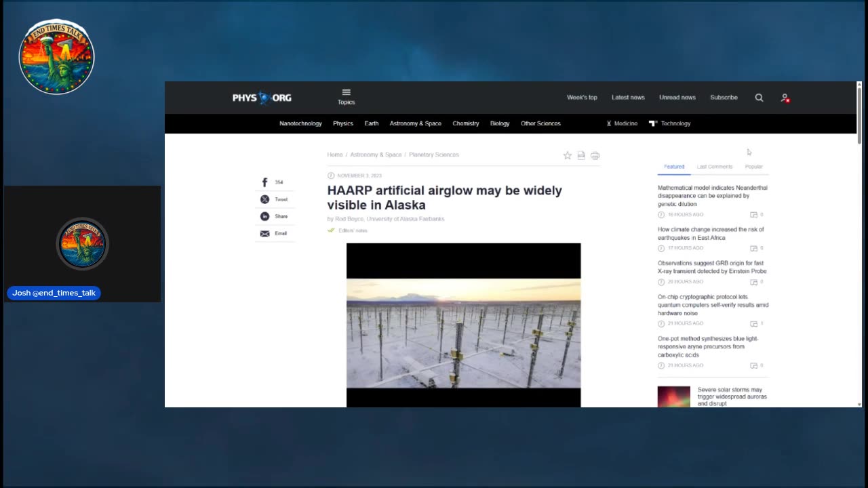Open the user account icon

point(785,98)
